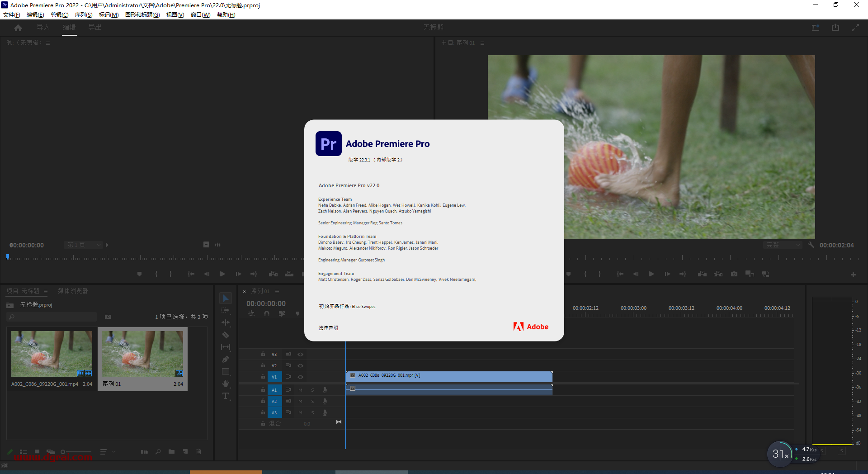Enable snapping in the timeline
Screen dimensions: 868x474
click(x=267, y=313)
